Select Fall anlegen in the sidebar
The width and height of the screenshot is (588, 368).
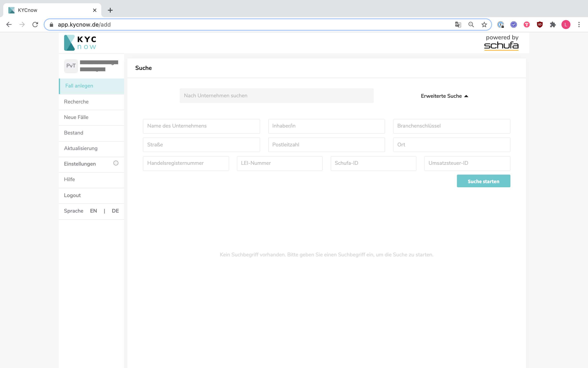92,86
